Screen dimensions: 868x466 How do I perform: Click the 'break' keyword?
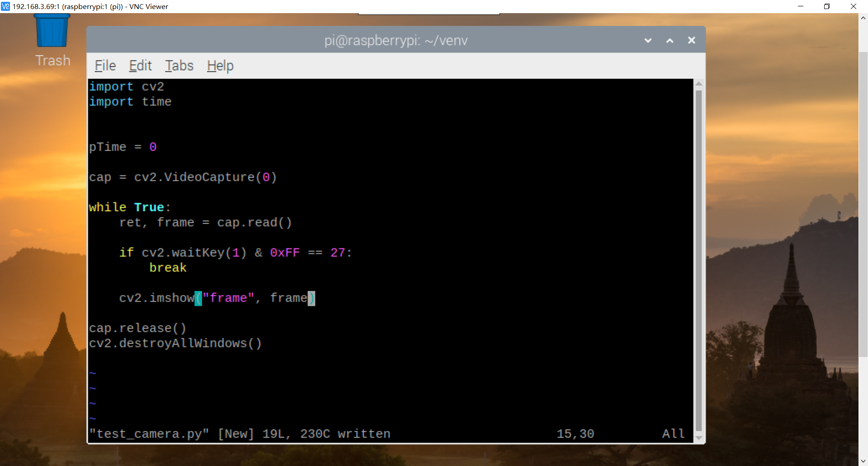point(168,268)
